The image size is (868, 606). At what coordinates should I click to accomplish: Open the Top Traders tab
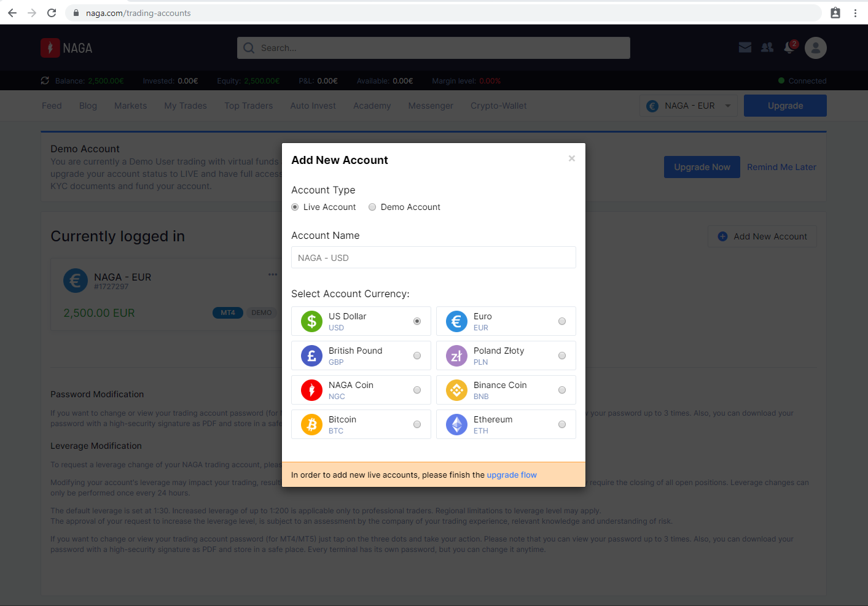248,106
